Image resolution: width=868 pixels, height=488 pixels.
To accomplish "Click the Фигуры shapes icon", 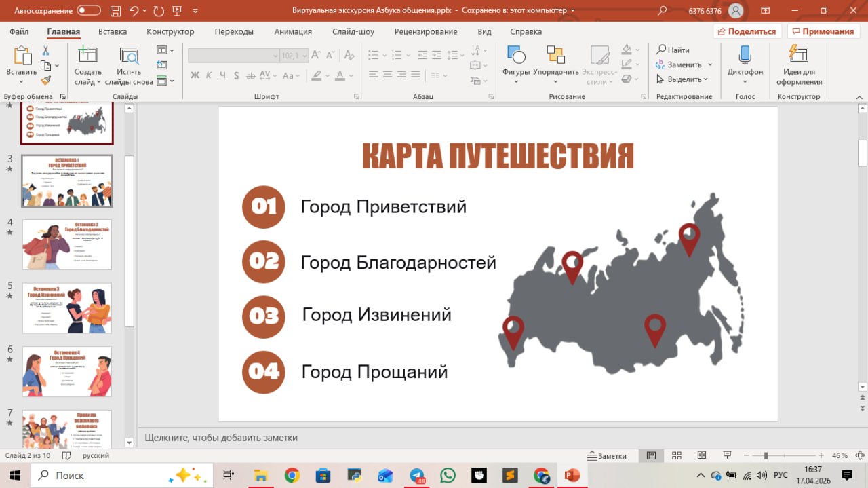I will 516,55.
